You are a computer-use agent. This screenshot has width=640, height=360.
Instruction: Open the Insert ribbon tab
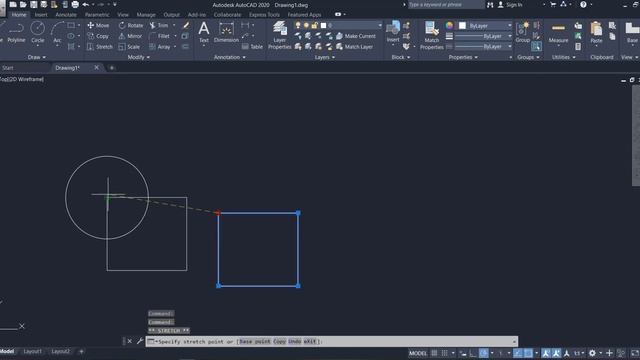(x=41, y=15)
